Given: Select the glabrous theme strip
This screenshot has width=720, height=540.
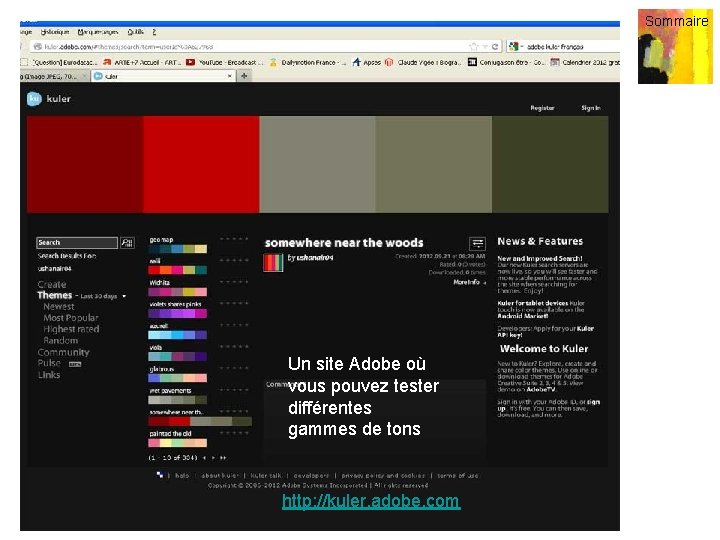Looking at the screenshot, I should click(177, 378).
